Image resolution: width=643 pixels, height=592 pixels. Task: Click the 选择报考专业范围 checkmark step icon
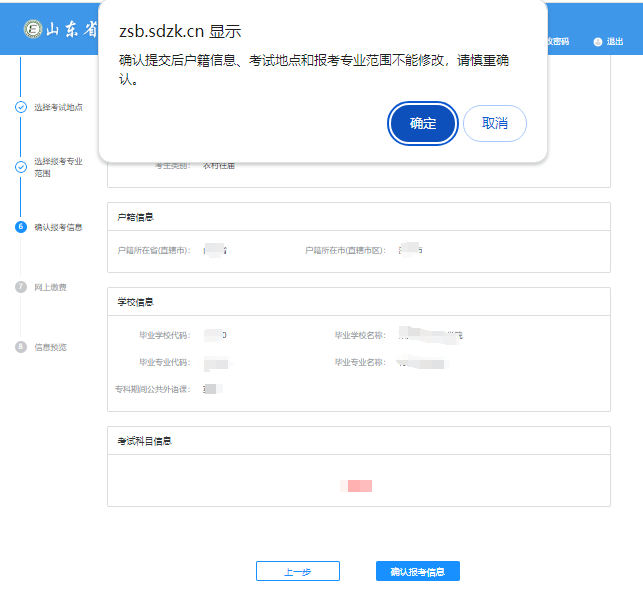point(21,167)
